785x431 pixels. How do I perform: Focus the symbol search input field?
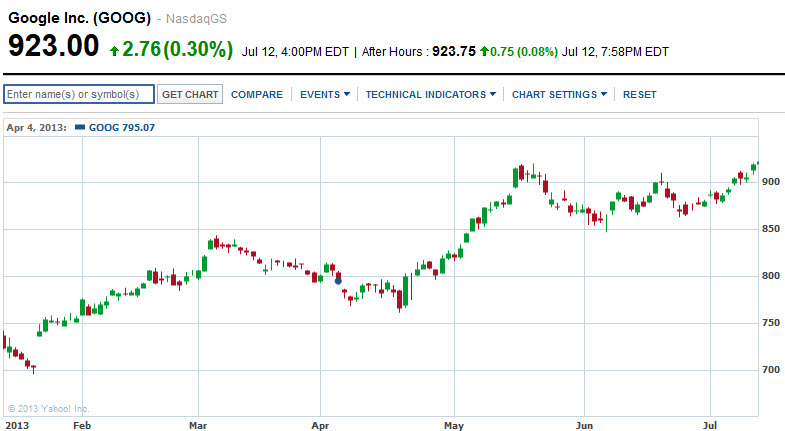tap(79, 94)
